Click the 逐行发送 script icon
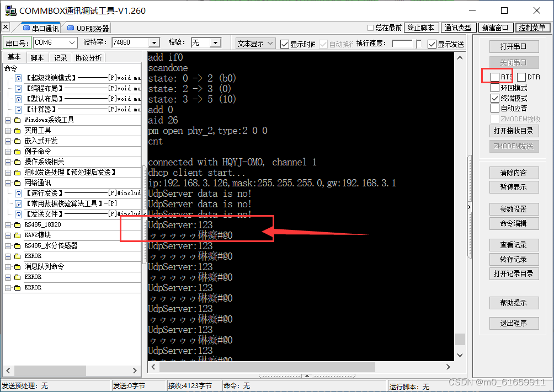 click(x=18, y=193)
